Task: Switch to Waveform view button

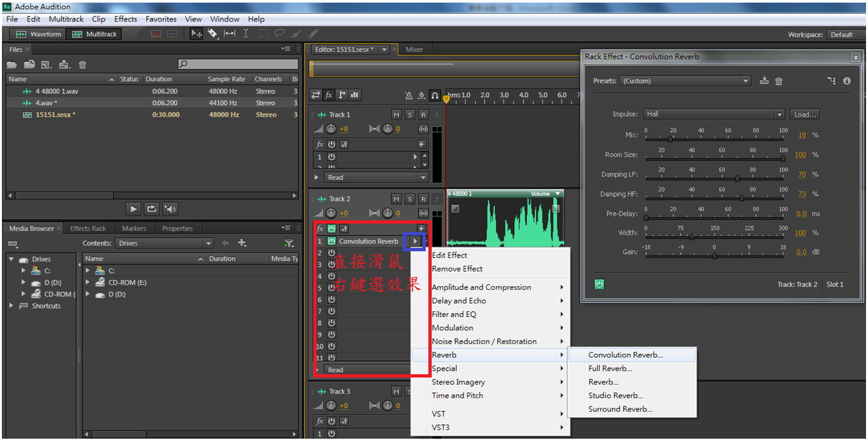Action: (39, 34)
